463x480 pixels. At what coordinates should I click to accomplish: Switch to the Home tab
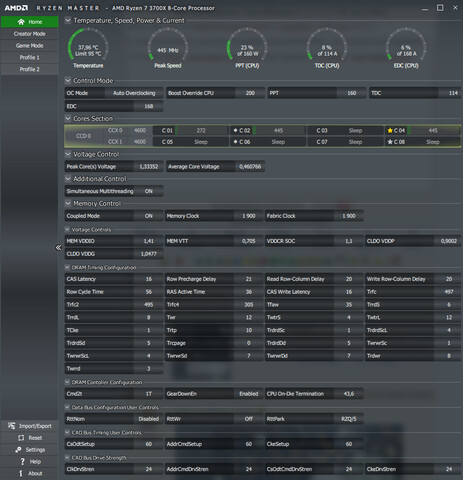tap(30, 22)
